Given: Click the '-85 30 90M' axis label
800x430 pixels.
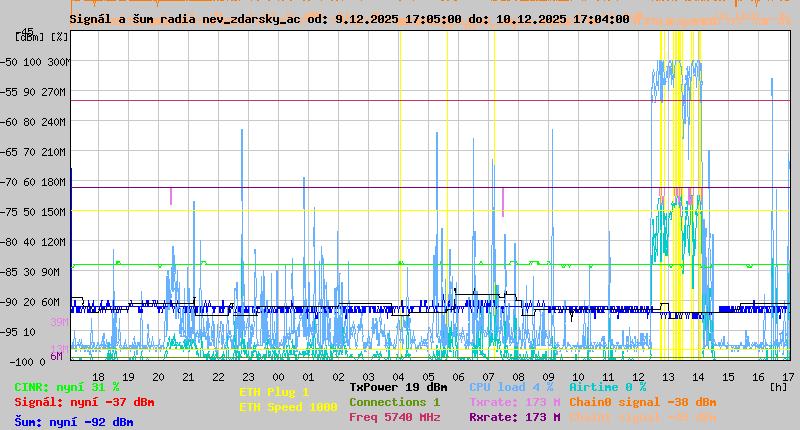Looking at the screenshot, I should [30, 272].
